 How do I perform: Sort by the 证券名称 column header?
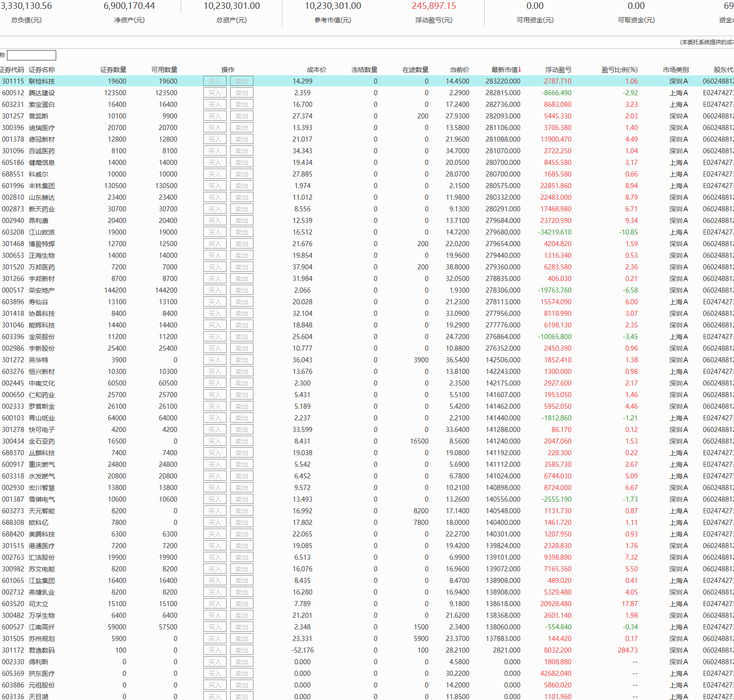point(42,70)
